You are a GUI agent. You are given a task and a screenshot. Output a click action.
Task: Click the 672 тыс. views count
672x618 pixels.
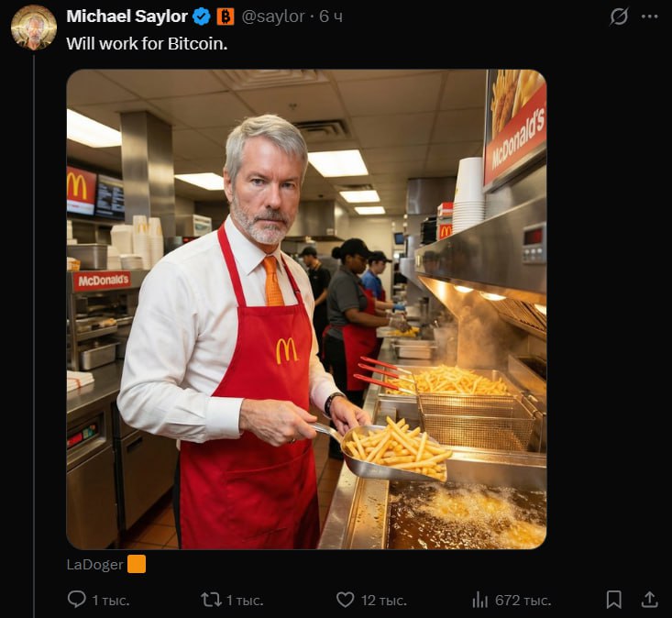[523, 601]
